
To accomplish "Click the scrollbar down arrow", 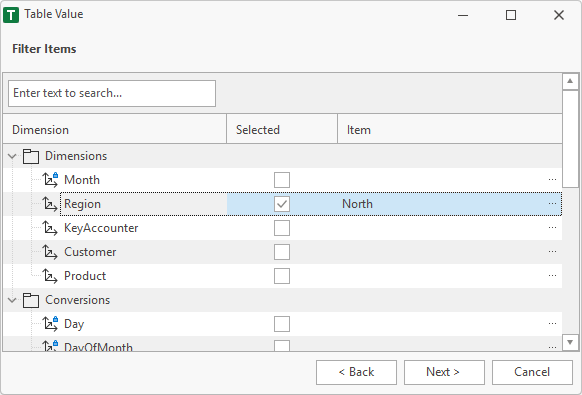I will click(x=570, y=342).
